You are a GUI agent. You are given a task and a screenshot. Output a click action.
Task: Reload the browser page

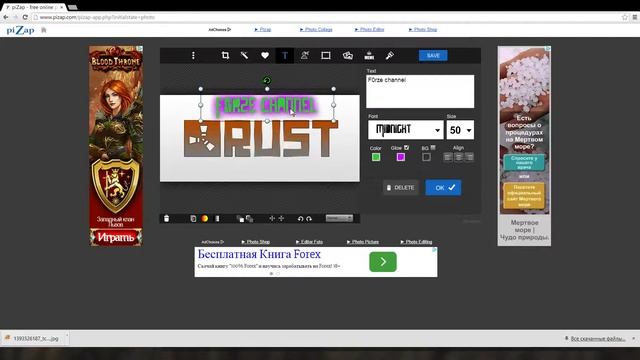pos(25,17)
